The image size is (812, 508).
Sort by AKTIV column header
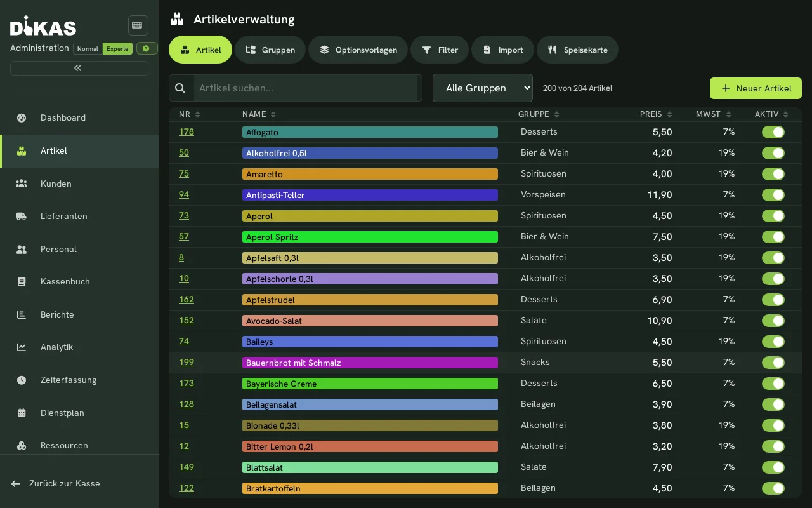click(x=771, y=114)
